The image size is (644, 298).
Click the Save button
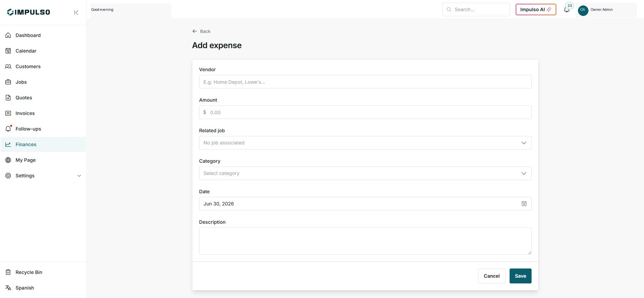(x=520, y=276)
